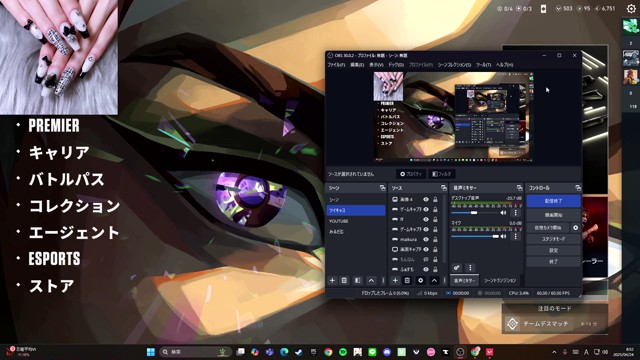Open マイク three-dot options menu
640x360 pixels.
click(x=516, y=236)
